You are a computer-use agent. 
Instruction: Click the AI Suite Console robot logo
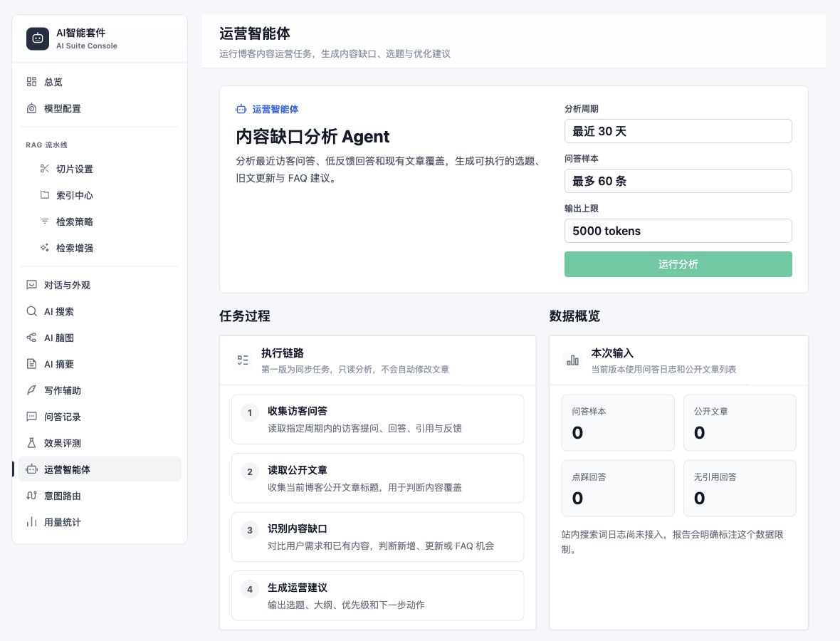[38, 38]
